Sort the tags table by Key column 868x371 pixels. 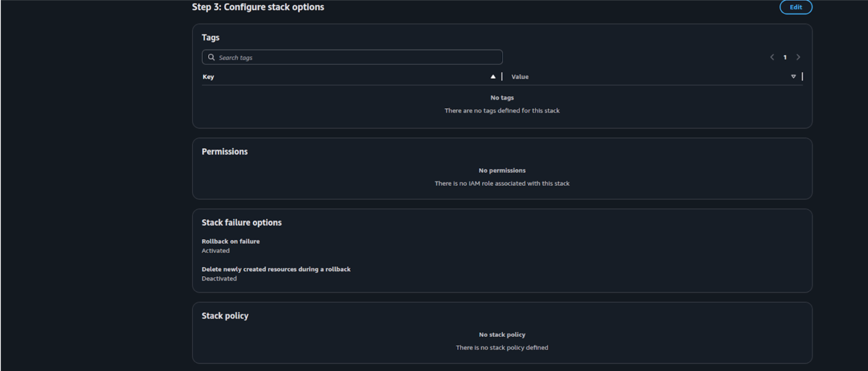[x=208, y=77]
